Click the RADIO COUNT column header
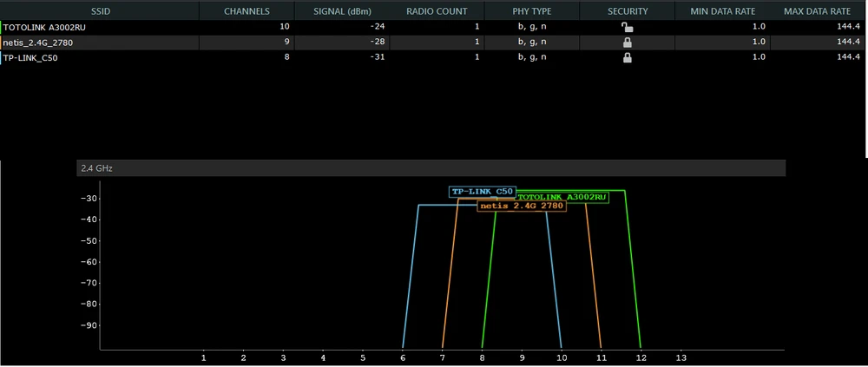This screenshot has width=868, height=367. click(x=437, y=11)
